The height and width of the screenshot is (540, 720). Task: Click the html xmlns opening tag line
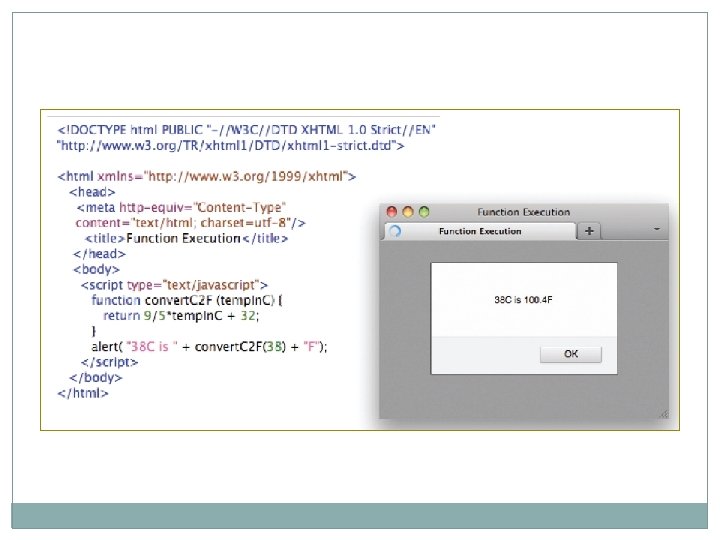[x=207, y=176]
